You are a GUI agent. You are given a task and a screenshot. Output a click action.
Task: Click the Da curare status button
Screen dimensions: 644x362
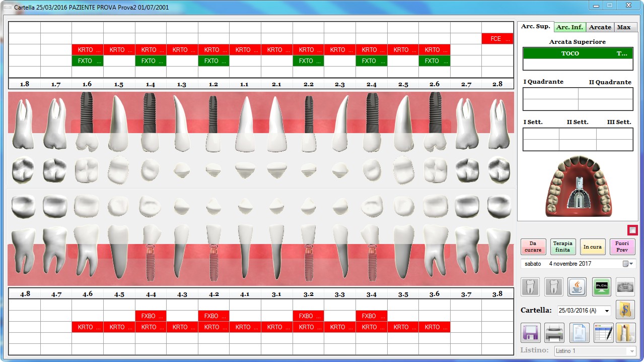point(533,247)
